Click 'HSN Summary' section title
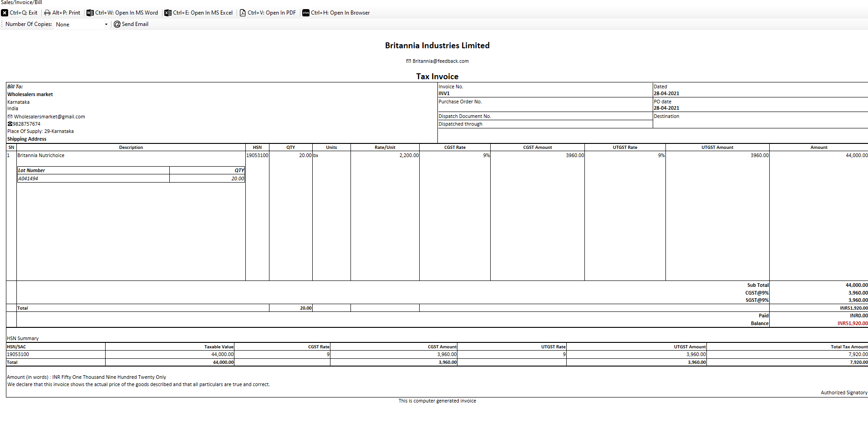The width and height of the screenshot is (868, 428). [23, 338]
